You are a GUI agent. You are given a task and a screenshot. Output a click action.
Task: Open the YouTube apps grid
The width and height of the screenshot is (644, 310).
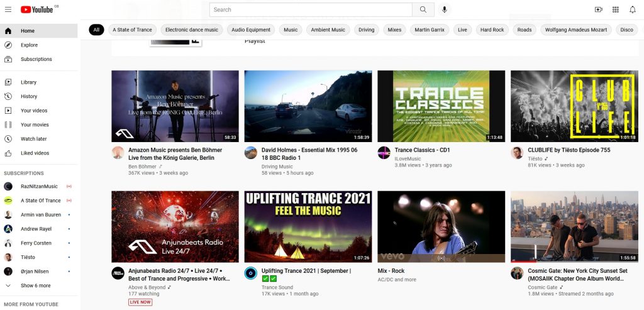[x=615, y=9]
